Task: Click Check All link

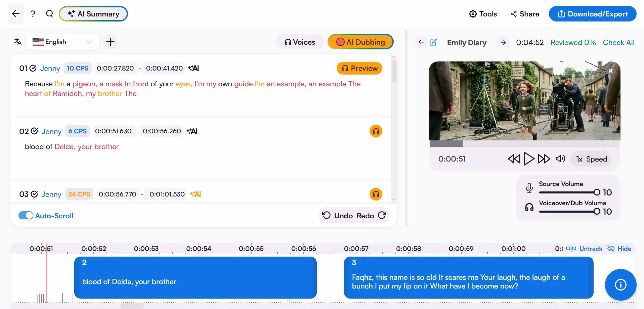Action: click(618, 42)
